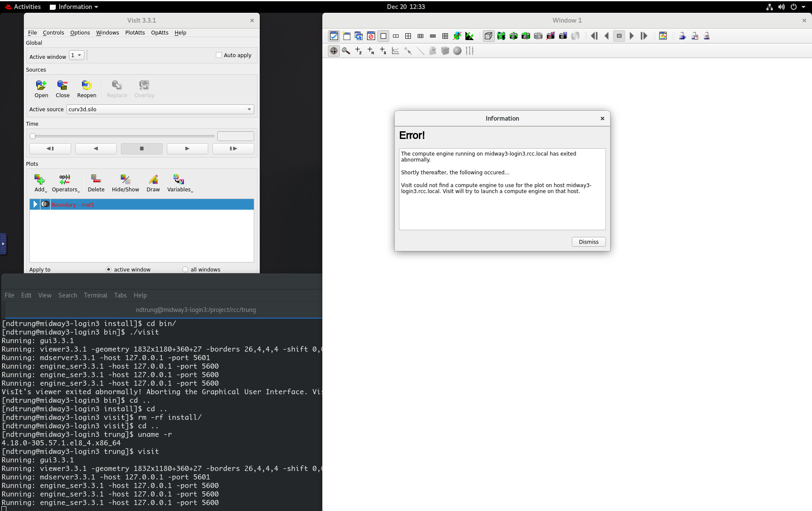Select the all windows radio button
The height and width of the screenshot is (511, 812).
186,269
